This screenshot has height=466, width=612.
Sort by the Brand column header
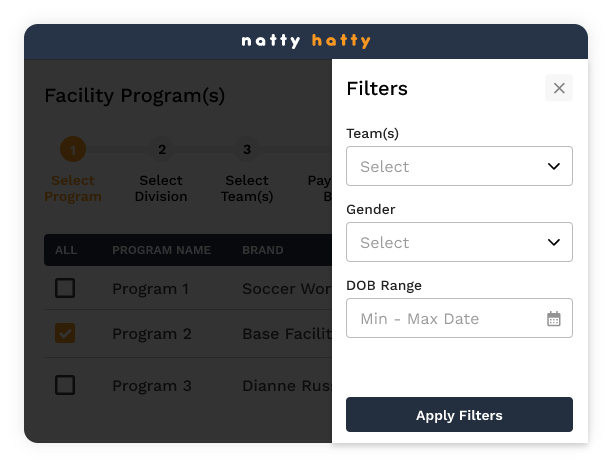point(263,250)
